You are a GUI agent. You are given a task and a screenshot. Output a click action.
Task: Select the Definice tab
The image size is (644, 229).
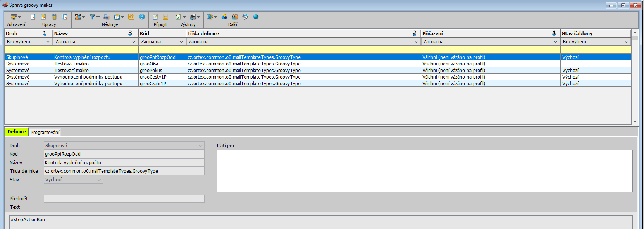(x=17, y=132)
